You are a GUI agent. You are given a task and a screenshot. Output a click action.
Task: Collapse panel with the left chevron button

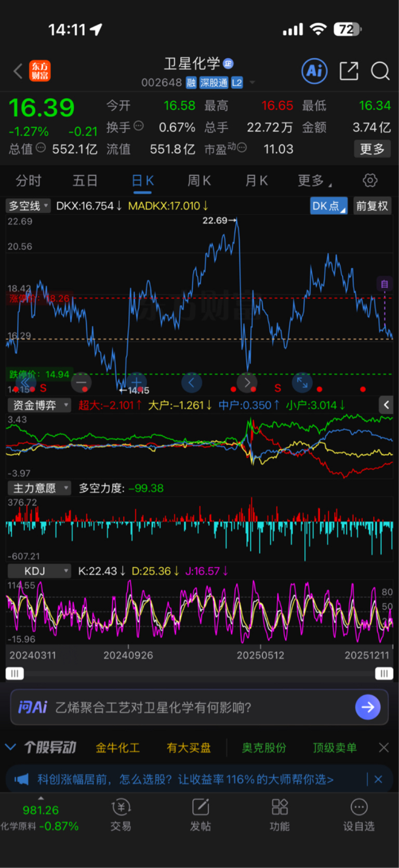pos(386,405)
